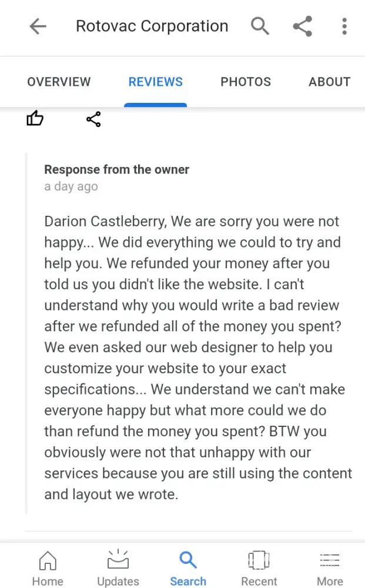Tap the owner's response paragraph text
Screen dimensions: 365x588
click(x=197, y=358)
